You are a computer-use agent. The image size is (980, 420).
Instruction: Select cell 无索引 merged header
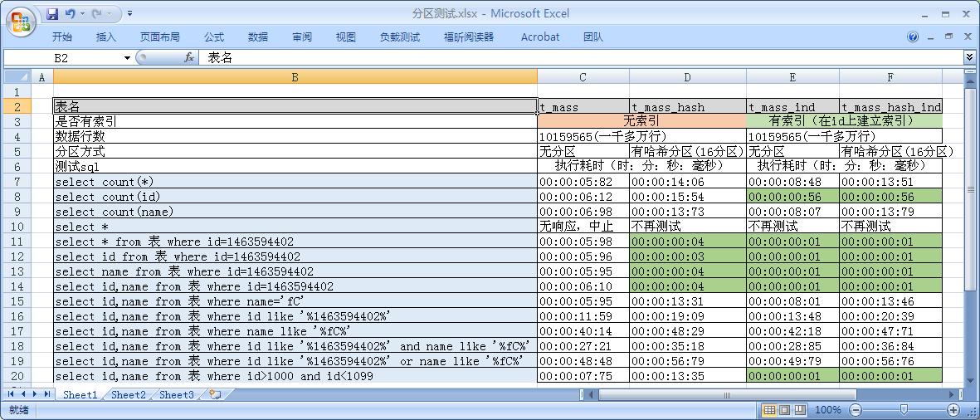[642, 121]
